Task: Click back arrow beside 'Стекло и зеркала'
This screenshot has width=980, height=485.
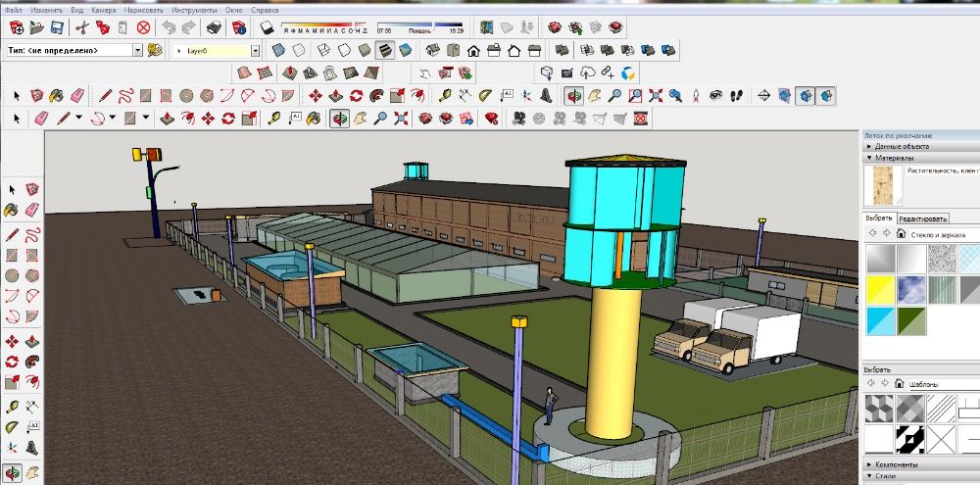Action: (872, 234)
